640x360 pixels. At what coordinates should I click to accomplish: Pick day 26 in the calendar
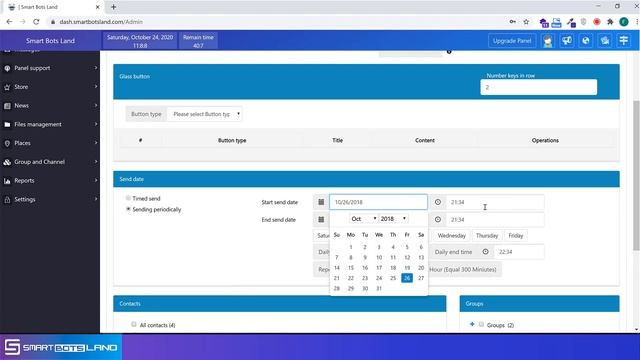pyautogui.click(x=407, y=278)
